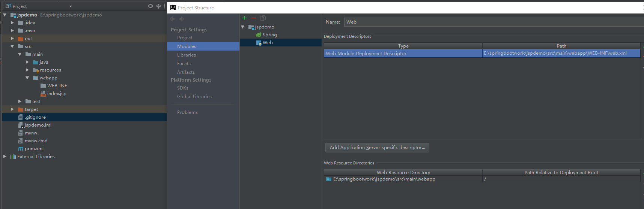This screenshot has width=644, height=209.
Task: Expand the java folder
Action: tap(27, 62)
